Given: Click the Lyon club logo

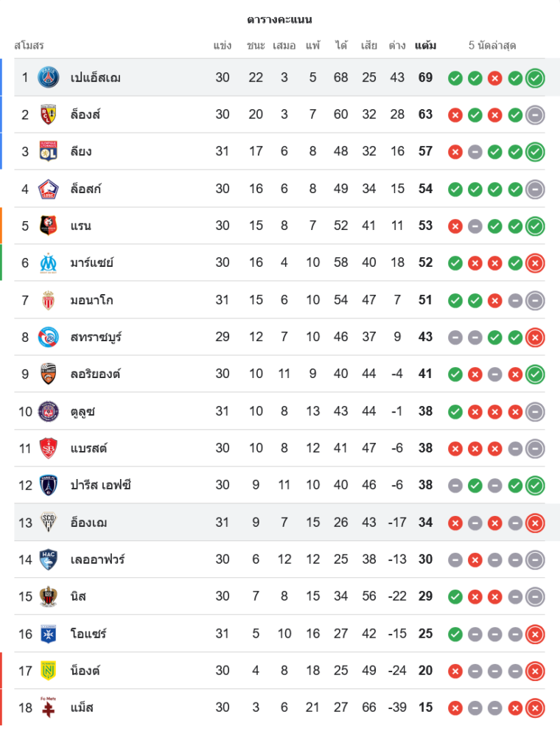Looking at the screenshot, I should (x=49, y=151).
